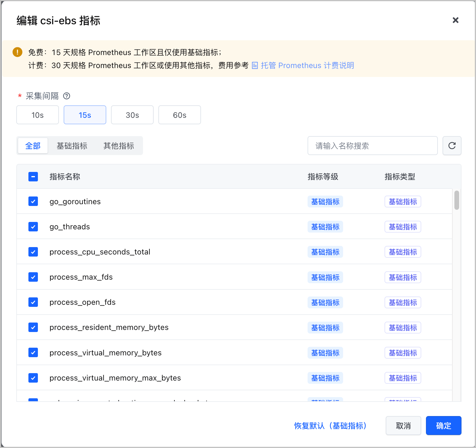The width and height of the screenshot is (476, 448).
Task: Switch to the 基础指标 tab
Action: (72, 146)
